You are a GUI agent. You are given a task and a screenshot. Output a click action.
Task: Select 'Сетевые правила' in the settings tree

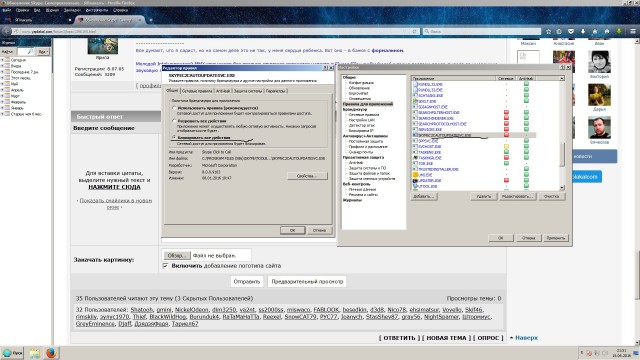(x=364, y=115)
